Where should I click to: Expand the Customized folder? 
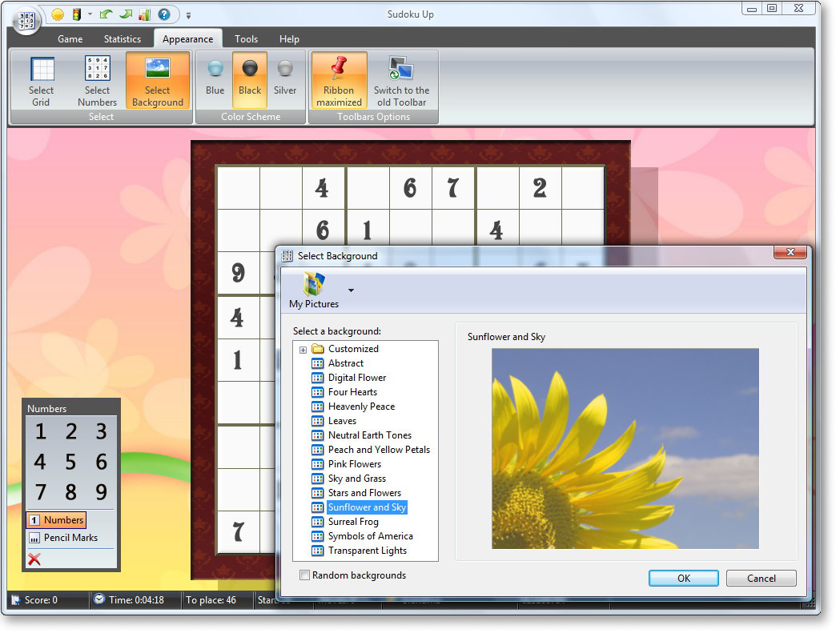coord(303,351)
